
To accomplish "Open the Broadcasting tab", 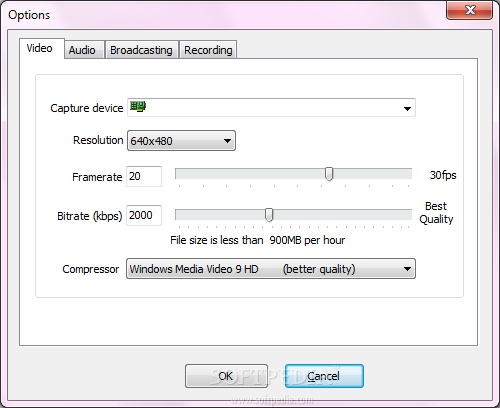I will (142, 50).
